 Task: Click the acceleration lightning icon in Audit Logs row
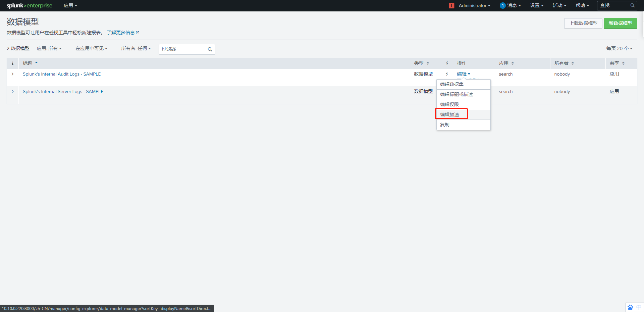pyautogui.click(x=447, y=74)
